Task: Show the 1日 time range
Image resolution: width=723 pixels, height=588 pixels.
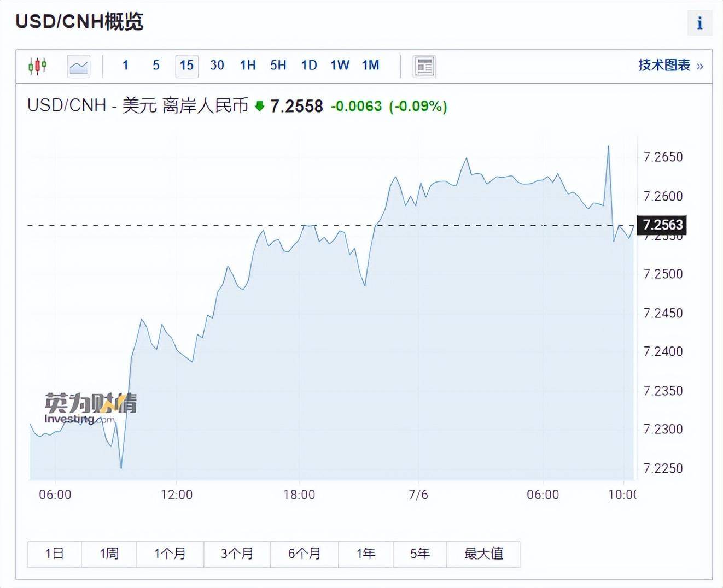Action: point(54,554)
